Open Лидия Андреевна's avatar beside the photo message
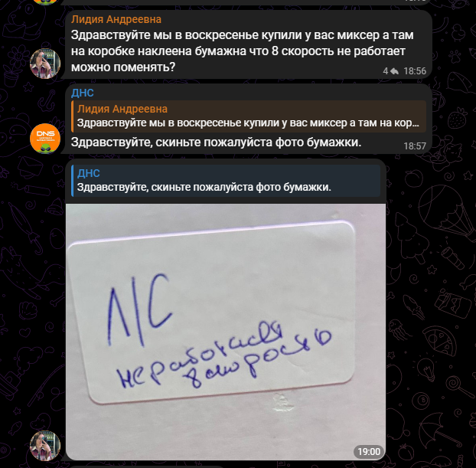The height and width of the screenshot is (468, 476). pos(45,446)
